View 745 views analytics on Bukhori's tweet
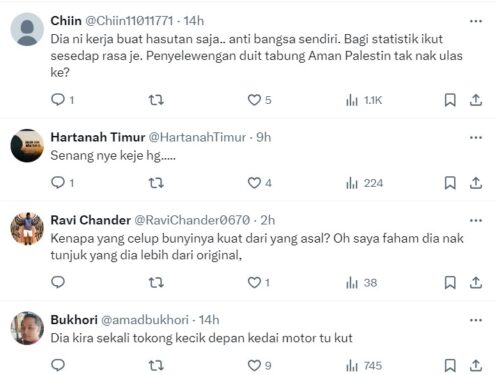The width and height of the screenshot is (496, 375). 364,366
